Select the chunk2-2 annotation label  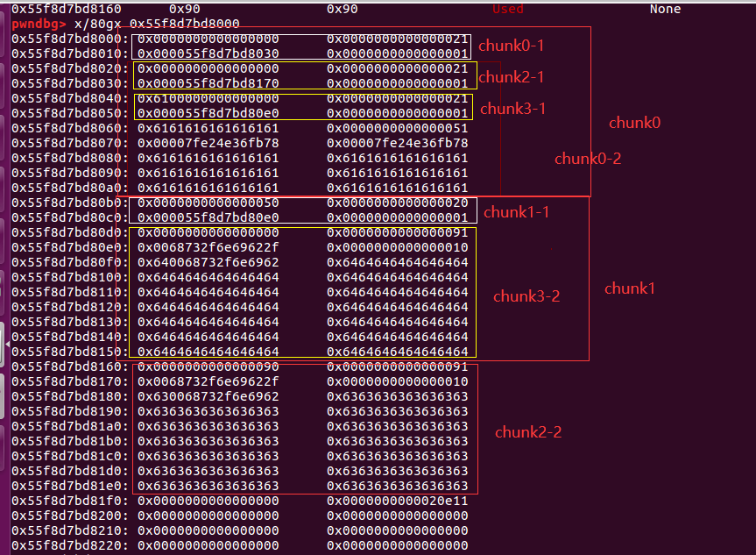pos(528,432)
